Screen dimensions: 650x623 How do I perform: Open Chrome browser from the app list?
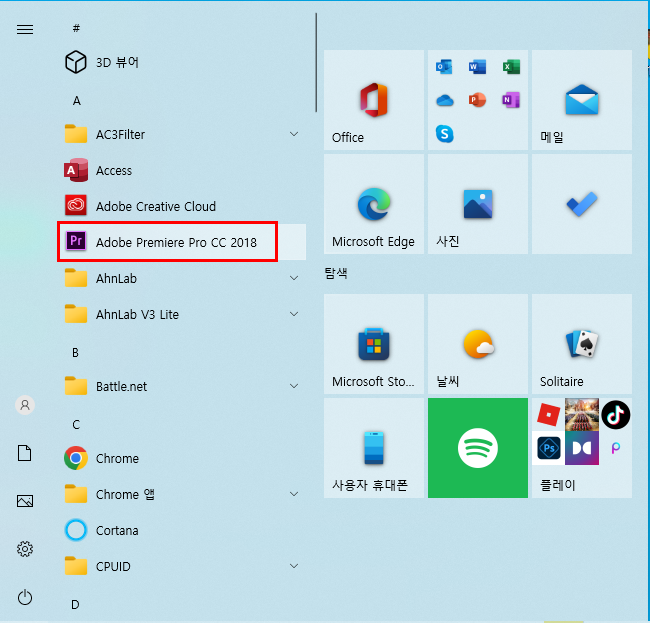[182, 458]
